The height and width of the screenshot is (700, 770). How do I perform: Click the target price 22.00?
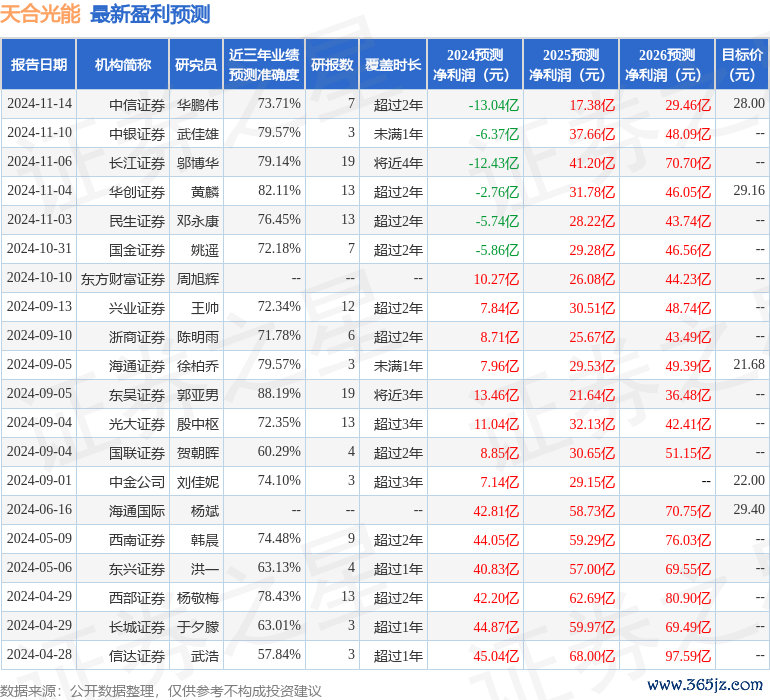pos(749,480)
